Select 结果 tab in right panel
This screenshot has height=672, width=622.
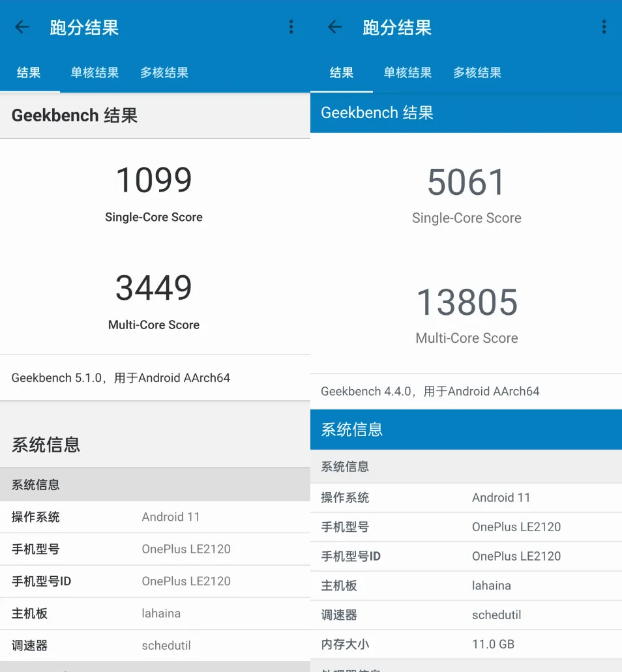pyautogui.click(x=342, y=72)
